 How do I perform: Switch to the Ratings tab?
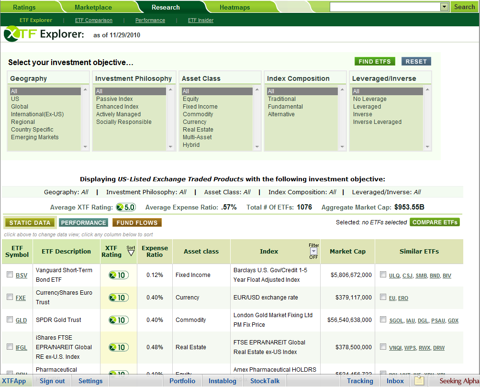coord(24,7)
